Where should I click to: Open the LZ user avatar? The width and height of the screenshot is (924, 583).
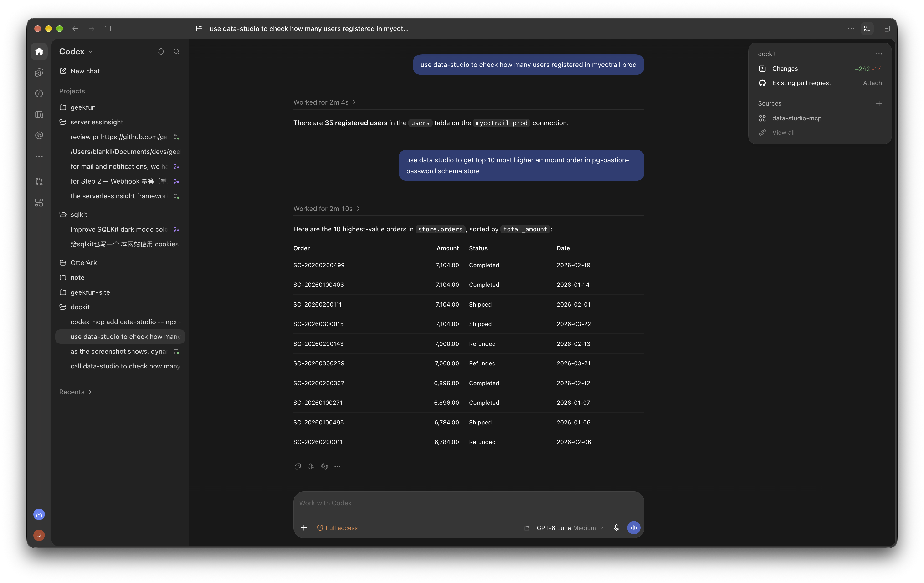(39, 535)
